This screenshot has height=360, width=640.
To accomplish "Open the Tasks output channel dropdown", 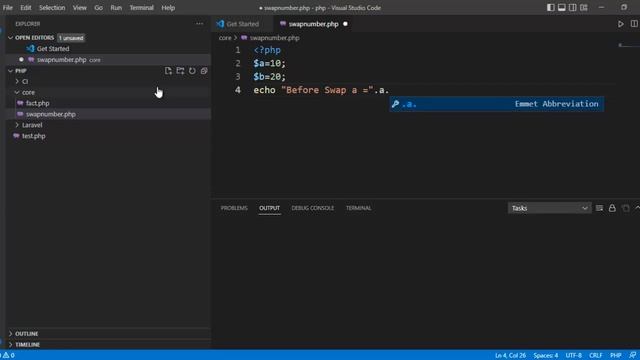I will [x=549, y=208].
